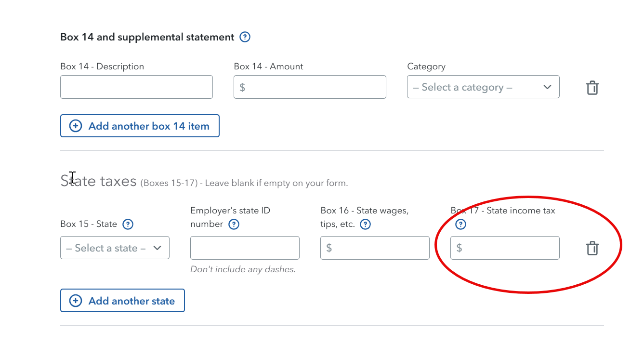Open the Category dropdown
The height and width of the screenshot is (344, 644).
coord(483,87)
